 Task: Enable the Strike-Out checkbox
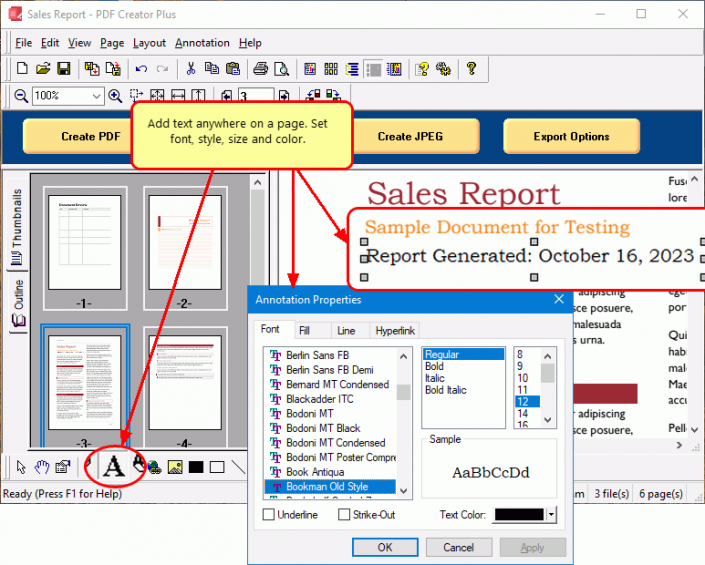[x=344, y=514]
